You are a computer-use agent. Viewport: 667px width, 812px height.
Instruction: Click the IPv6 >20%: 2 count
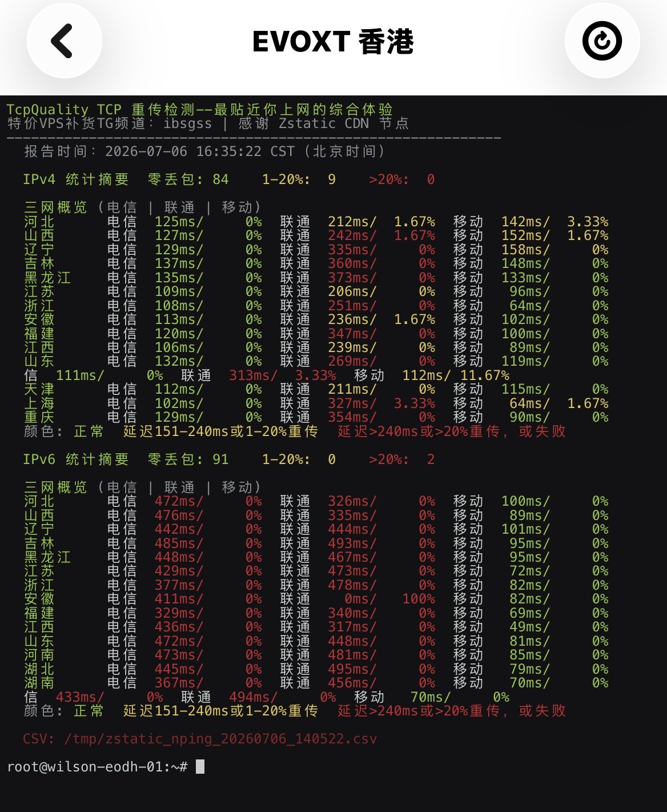click(x=402, y=459)
